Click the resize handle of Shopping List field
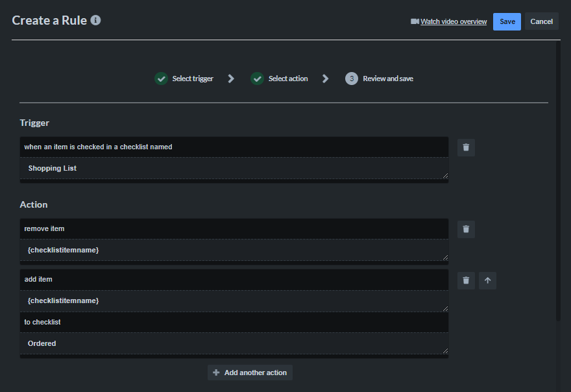Viewport: 571px width, 392px height. (445, 176)
